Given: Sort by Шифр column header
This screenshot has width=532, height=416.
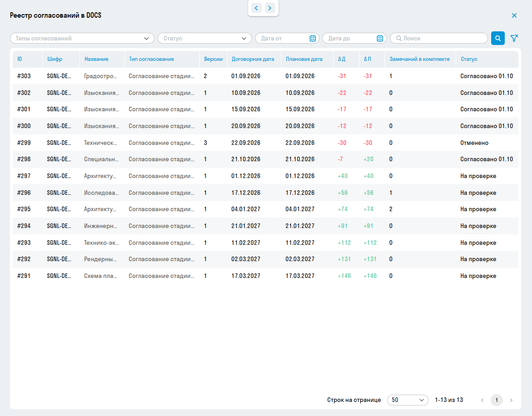Looking at the screenshot, I should [x=55, y=59].
